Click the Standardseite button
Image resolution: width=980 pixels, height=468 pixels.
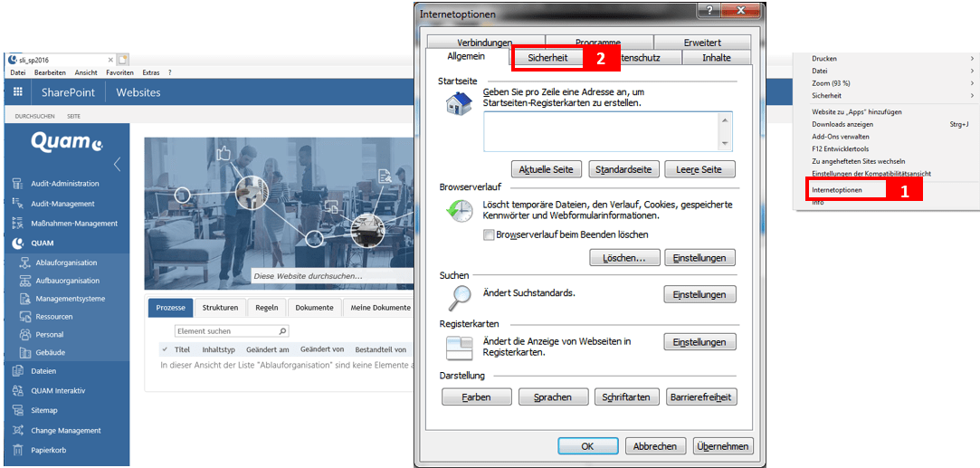[623, 169]
